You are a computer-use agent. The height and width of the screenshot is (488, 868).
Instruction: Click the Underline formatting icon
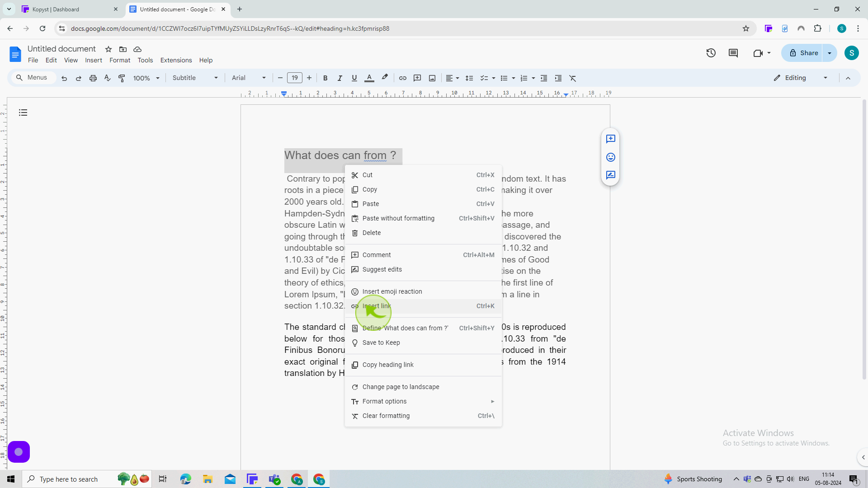point(354,78)
